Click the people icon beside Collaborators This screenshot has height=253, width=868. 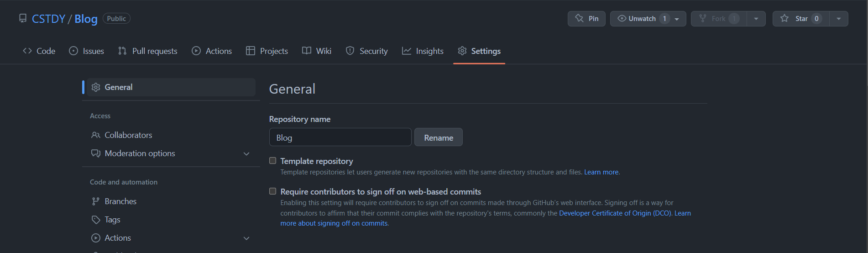click(x=96, y=135)
